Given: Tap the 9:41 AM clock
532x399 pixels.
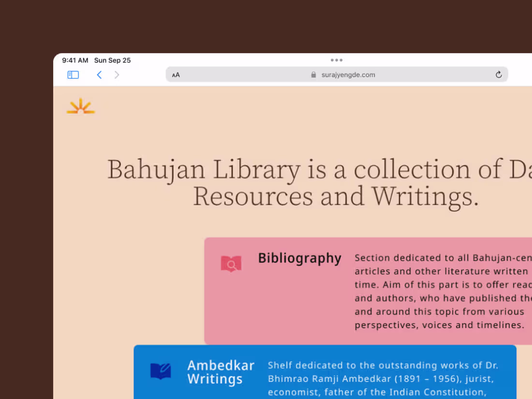Looking at the screenshot, I should click(x=74, y=60).
